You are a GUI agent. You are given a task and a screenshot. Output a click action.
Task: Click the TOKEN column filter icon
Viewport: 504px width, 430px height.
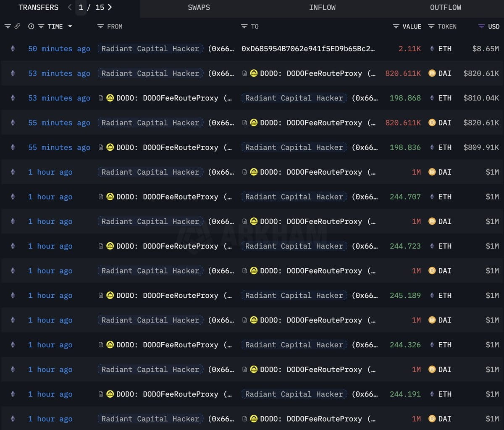[x=431, y=26]
